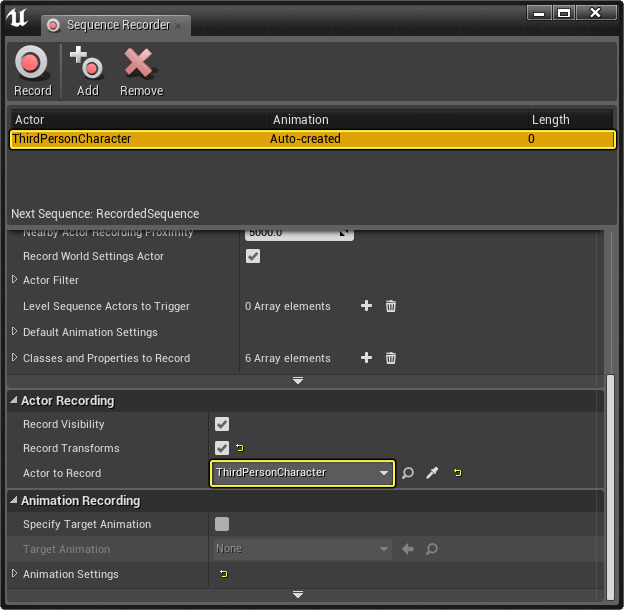
Task: Pick actor from scene with eyedropper
Action: point(432,473)
